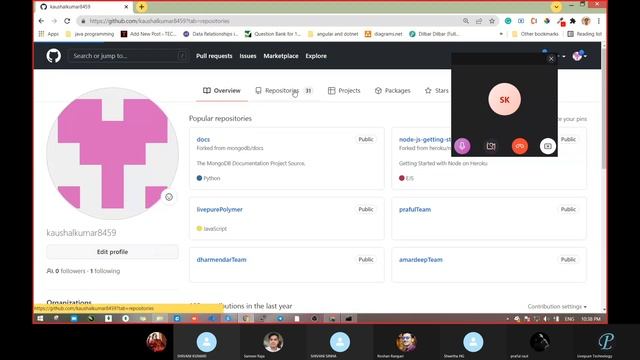The height and width of the screenshot is (360, 640).
Task: Click the taskbar clock showing time
Action: (591, 319)
